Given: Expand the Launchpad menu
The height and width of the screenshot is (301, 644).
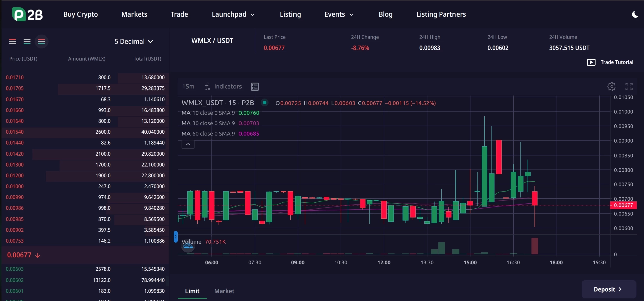Looking at the screenshot, I should (x=233, y=14).
